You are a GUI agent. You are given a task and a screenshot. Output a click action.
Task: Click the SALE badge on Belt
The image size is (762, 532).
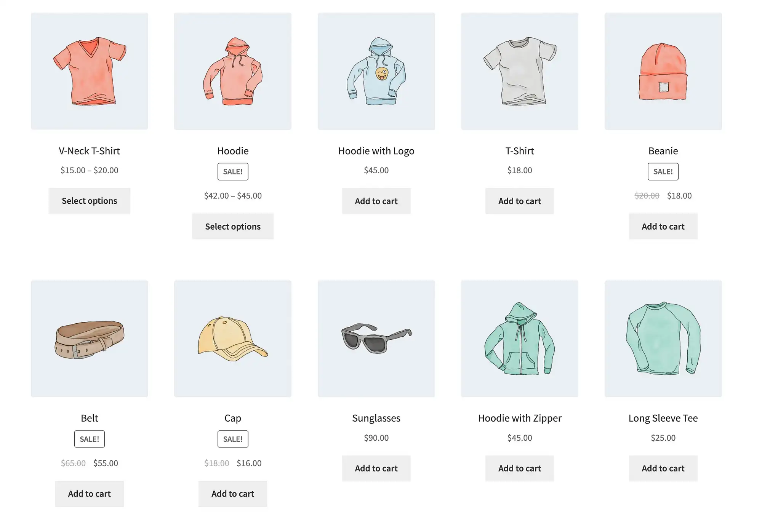(x=89, y=439)
